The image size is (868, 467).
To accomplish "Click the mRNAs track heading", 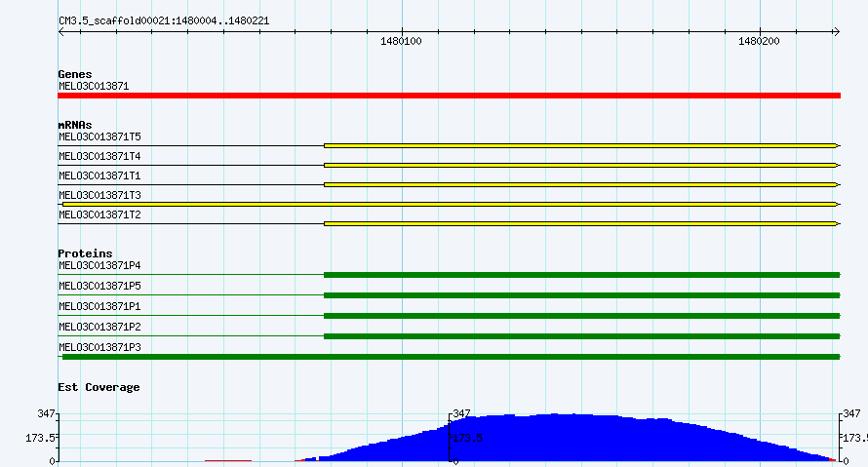I will 75,125.
